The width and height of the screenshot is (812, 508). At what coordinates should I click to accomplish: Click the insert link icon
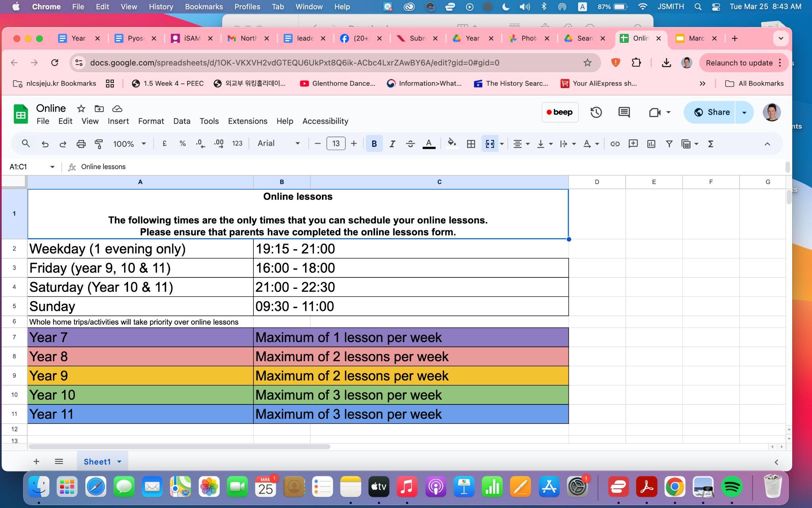615,144
